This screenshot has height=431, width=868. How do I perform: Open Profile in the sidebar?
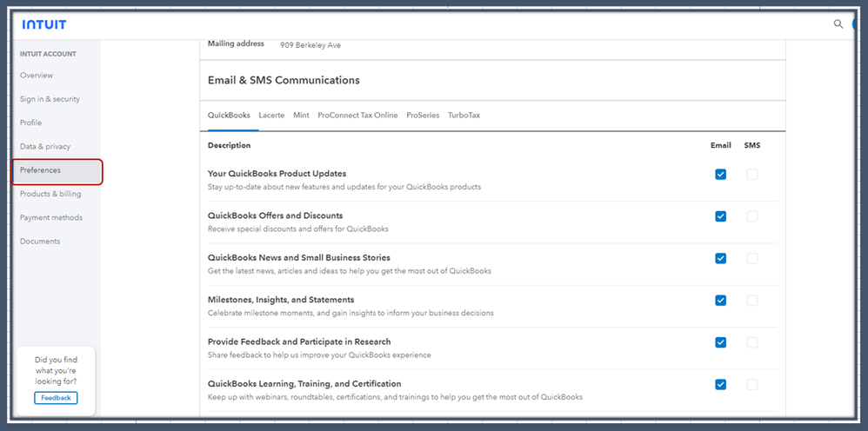[30, 123]
